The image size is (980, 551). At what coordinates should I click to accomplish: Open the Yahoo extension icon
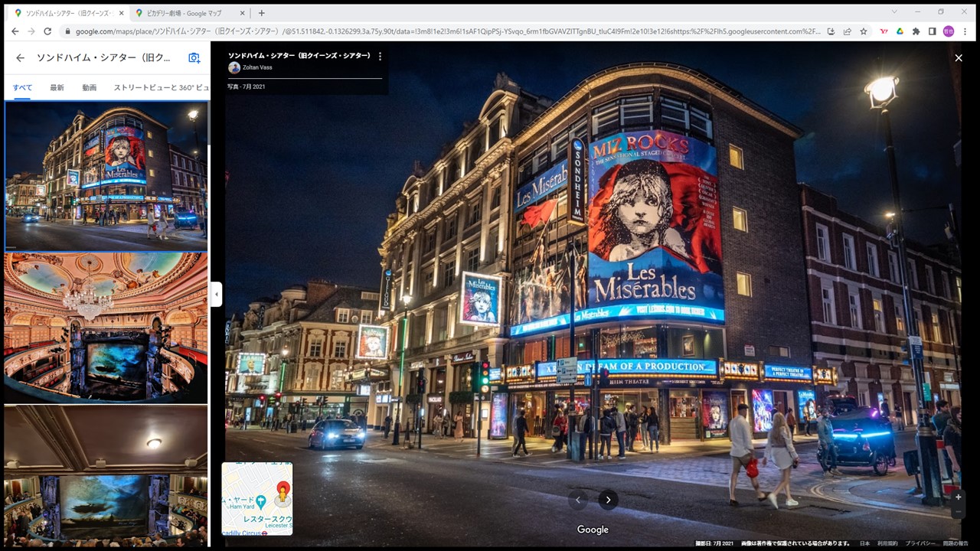[884, 31]
